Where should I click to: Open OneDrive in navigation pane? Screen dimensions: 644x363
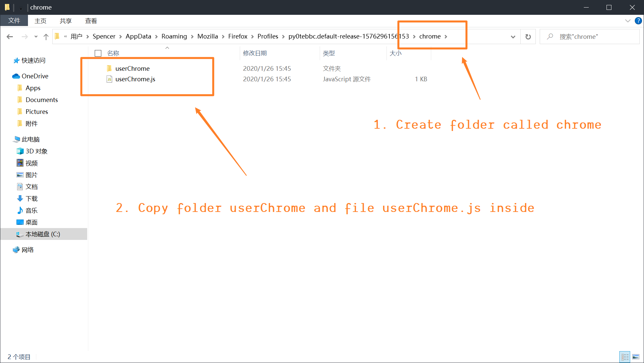[x=35, y=76]
